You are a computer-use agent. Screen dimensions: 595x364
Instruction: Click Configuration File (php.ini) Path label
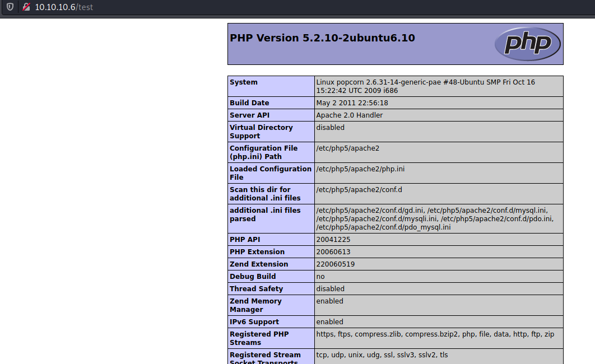pos(263,152)
